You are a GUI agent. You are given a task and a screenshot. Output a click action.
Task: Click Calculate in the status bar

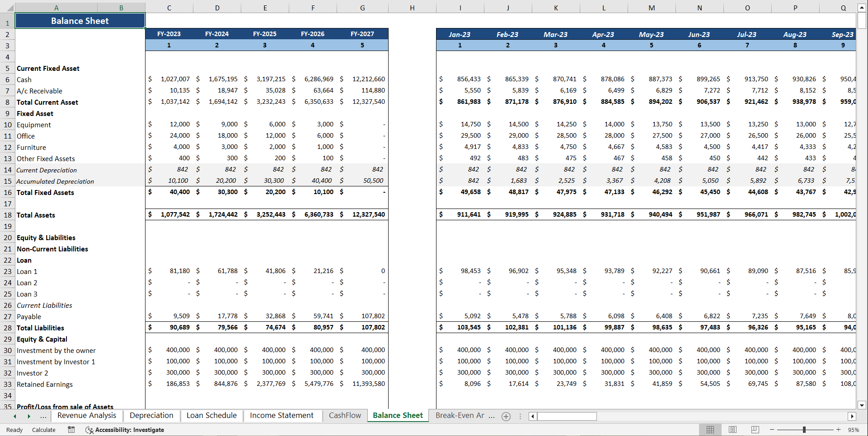[44, 430]
